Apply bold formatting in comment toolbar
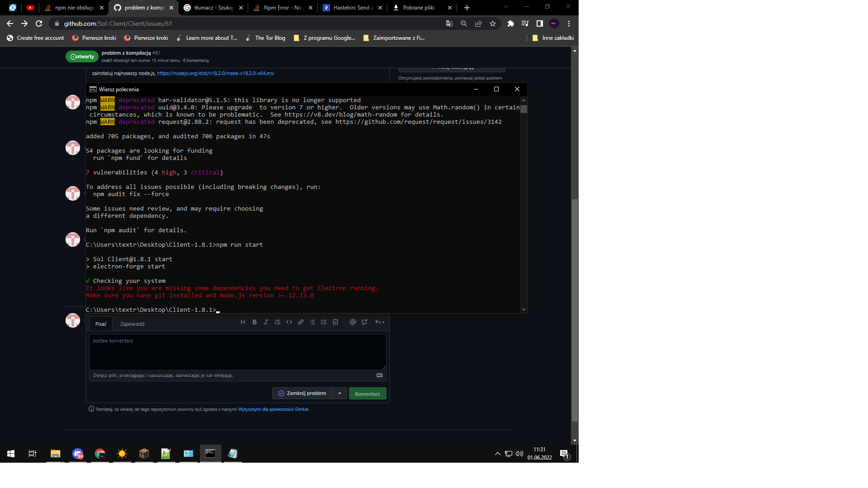The image size is (868, 488). point(255,322)
